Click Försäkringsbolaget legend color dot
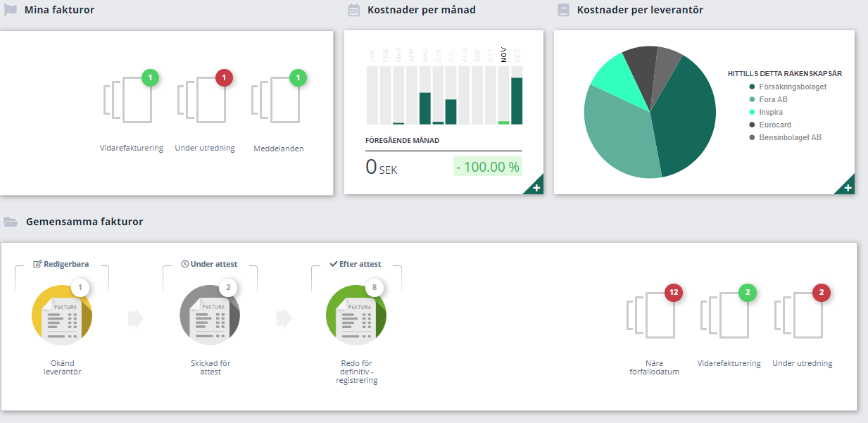Screen dimensions: 868x423 coord(752,87)
